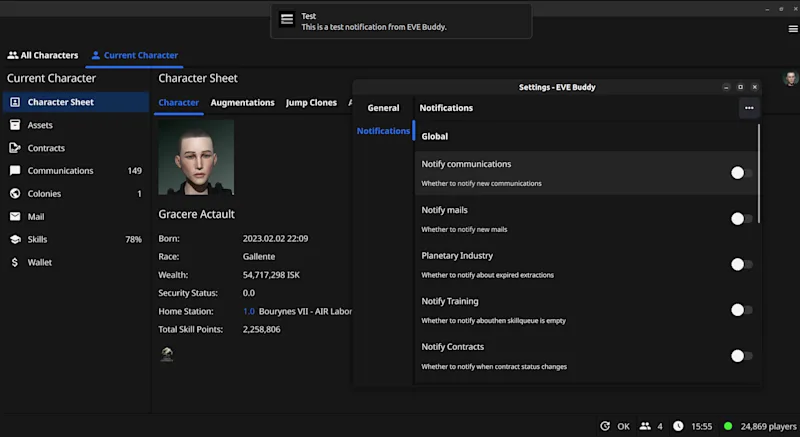Select the Jump Clones tab
Screen dimensions: 800x437
311,102
